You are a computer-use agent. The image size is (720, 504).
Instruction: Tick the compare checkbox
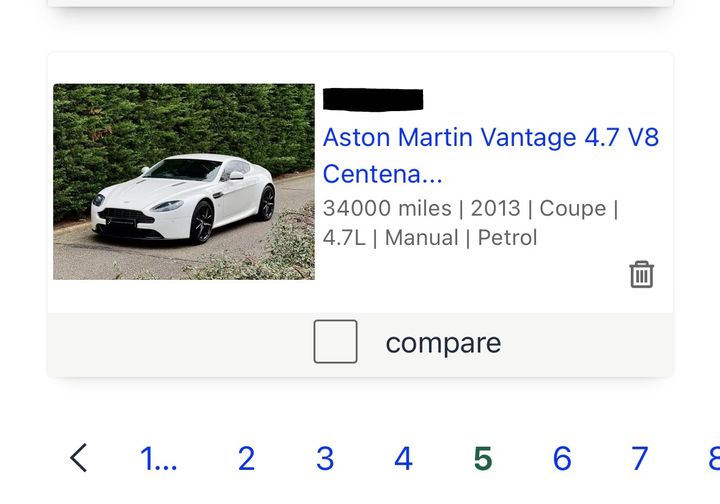[x=335, y=342]
